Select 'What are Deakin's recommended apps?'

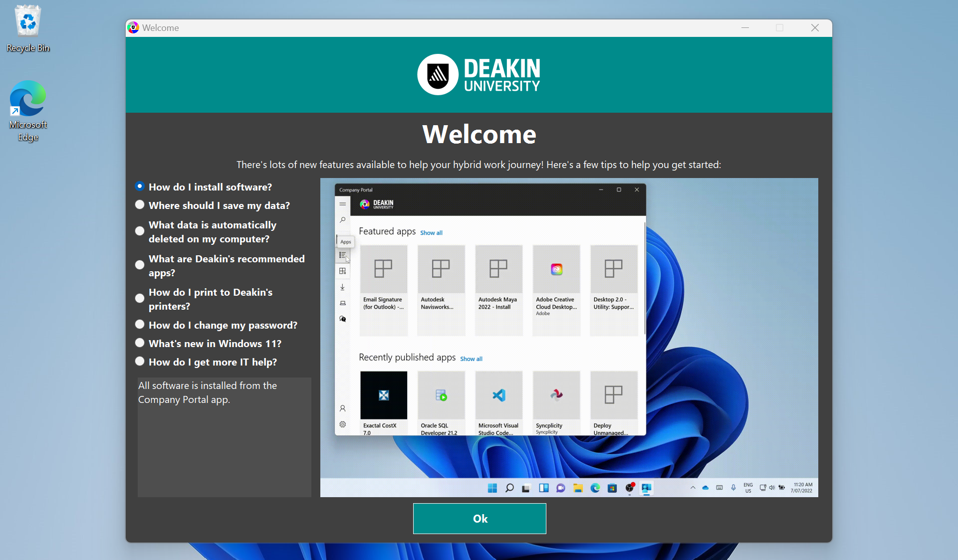click(x=220, y=266)
